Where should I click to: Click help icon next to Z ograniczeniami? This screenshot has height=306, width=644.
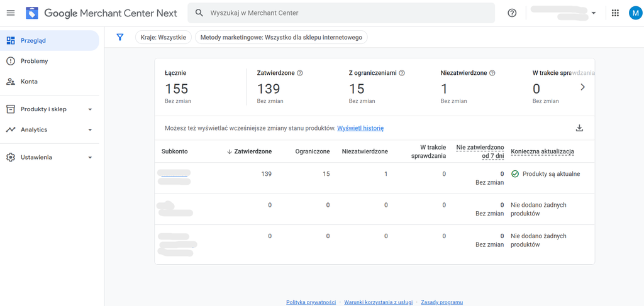tap(402, 73)
